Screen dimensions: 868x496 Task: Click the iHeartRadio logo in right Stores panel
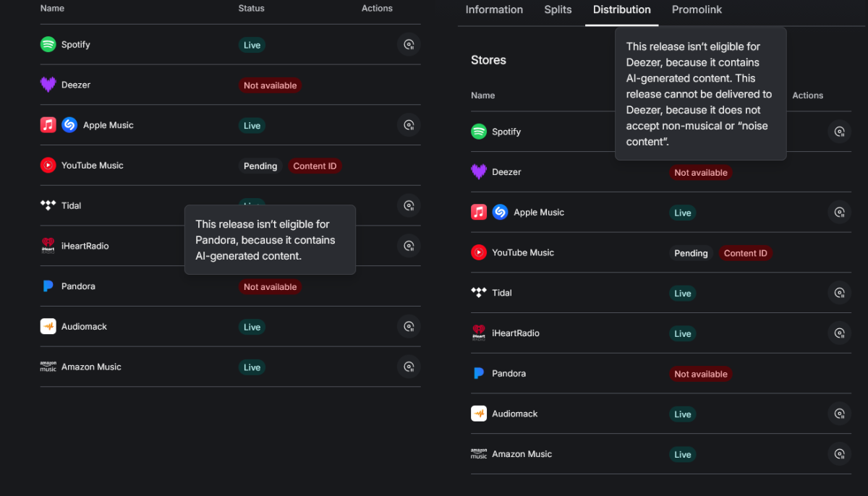pyautogui.click(x=479, y=333)
